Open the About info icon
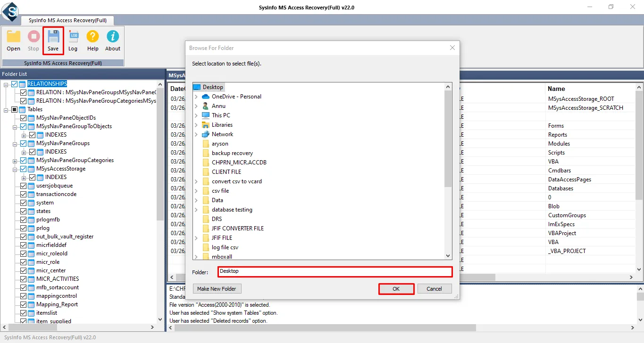This screenshot has width=644, height=343. point(113,37)
